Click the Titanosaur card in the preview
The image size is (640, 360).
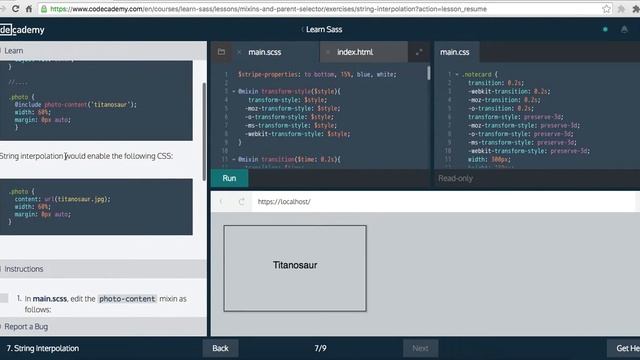click(x=295, y=268)
